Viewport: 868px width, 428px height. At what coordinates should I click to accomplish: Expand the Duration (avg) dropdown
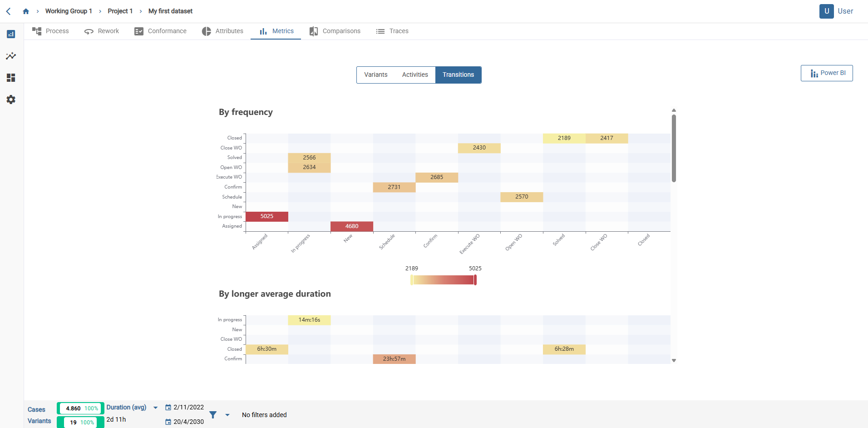(155, 408)
